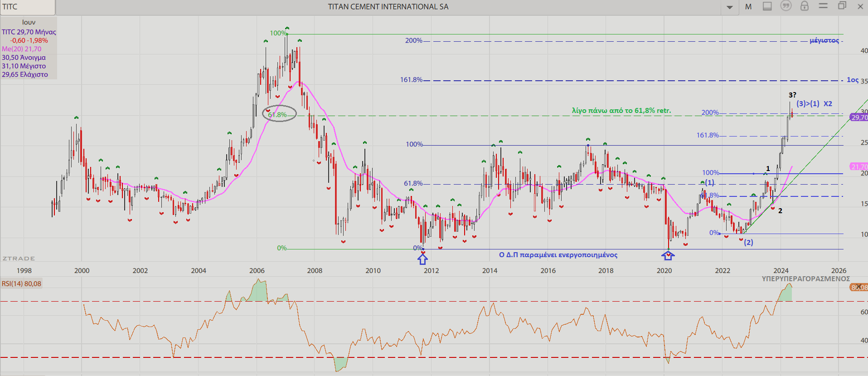Image resolution: width=868 pixels, height=376 pixels.
Task: Click the RSI 60 level on right axis
Action: (864, 312)
